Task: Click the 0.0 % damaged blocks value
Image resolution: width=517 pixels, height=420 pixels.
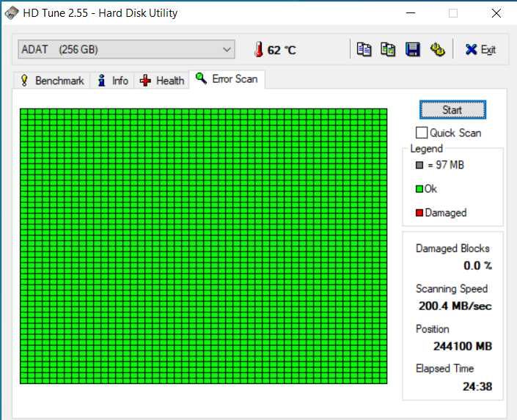Action: pyautogui.click(x=477, y=265)
